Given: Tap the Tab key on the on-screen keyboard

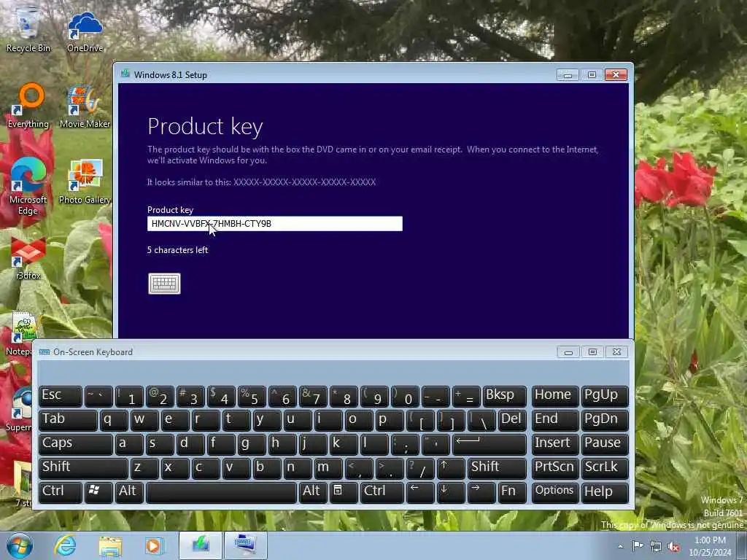Looking at the screenshot, I should [x=68, y=420].
